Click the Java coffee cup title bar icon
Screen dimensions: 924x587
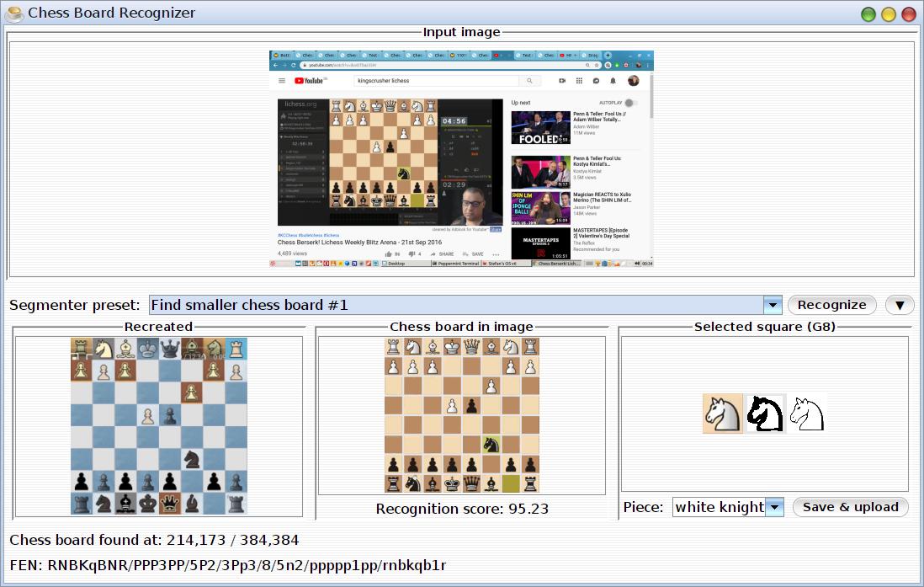pyautogui.click(x=14, y=13)
